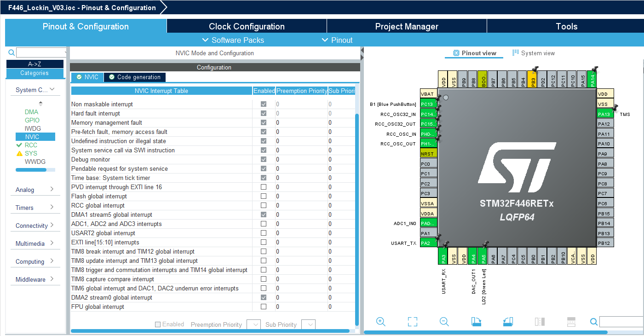Viewport: 644px width, 336px height.
Task: Open the Code generation tab
Action: point(134,77)
